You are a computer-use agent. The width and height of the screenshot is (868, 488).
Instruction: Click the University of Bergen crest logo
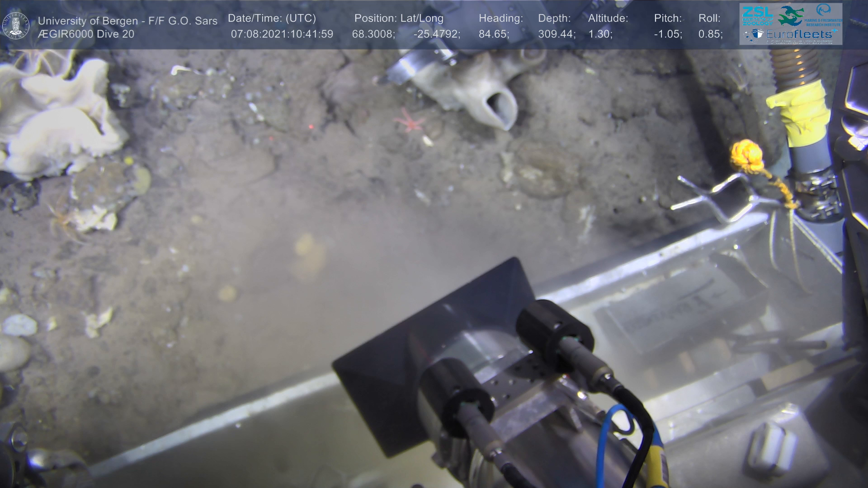(x=16, y=26)
